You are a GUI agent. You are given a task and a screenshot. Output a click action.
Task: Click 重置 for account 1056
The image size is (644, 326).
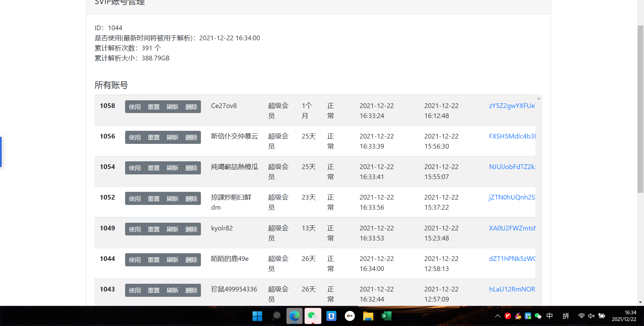pyautogui.click(x=154, y=137)
